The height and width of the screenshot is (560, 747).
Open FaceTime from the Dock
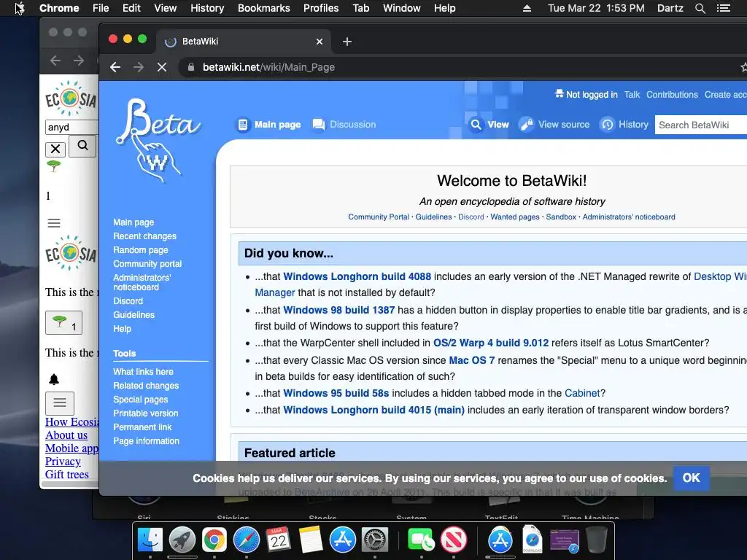click(421, 540)
